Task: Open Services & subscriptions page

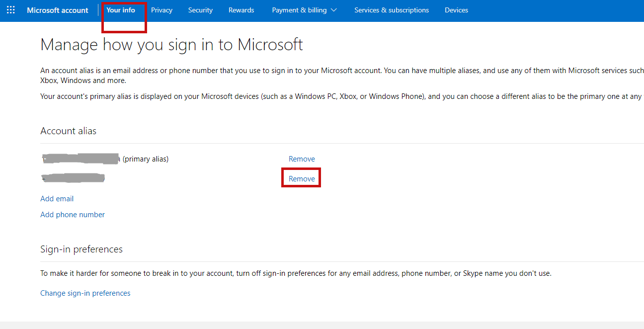Action: (392, 10)
